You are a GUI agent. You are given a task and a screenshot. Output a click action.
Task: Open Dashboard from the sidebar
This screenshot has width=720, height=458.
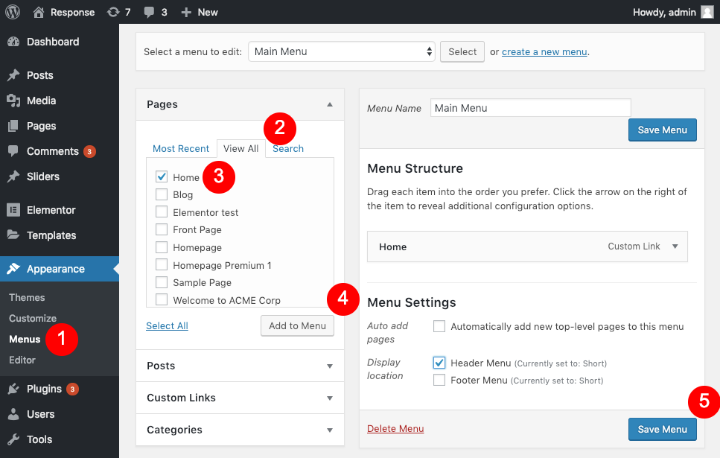click(x=53, y=42)
